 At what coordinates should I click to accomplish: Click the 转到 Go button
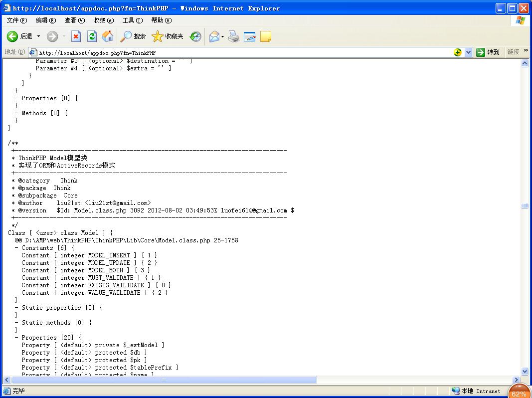coord(488,52)
